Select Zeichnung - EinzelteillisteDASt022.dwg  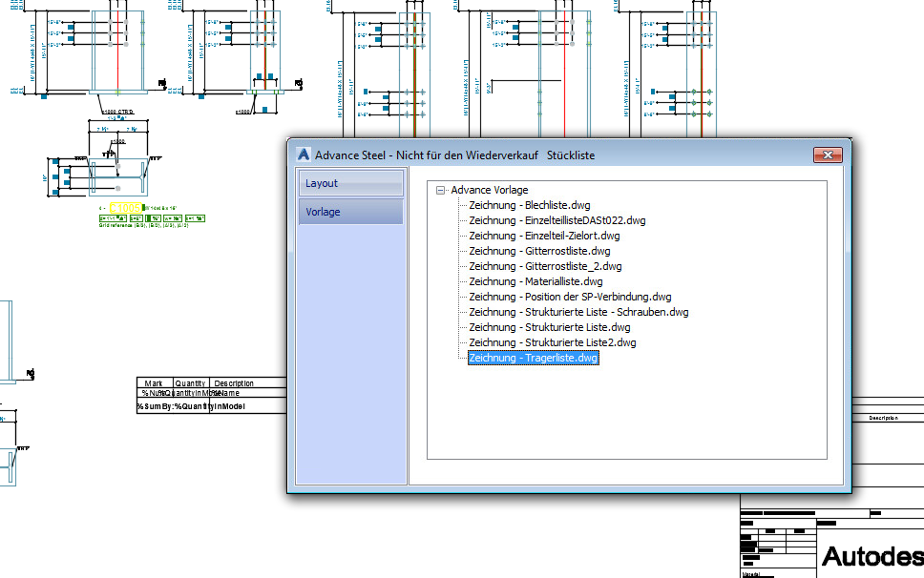pos(556,220)
